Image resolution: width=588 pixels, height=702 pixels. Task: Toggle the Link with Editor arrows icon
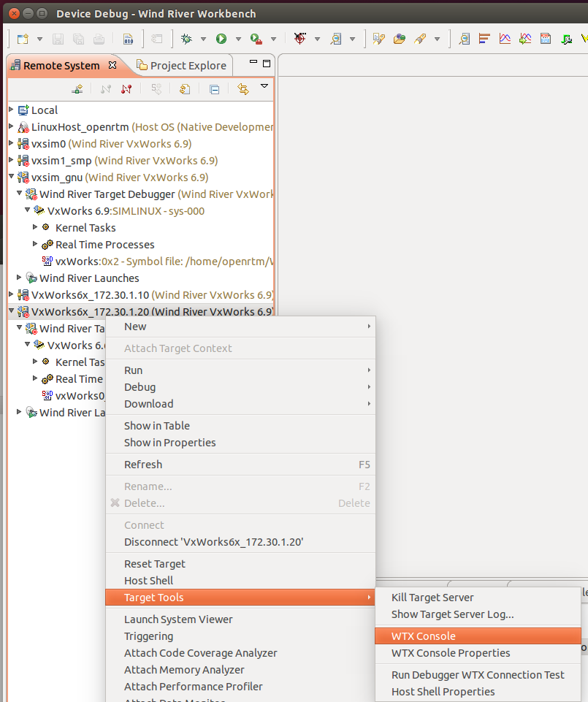point(243,89)
